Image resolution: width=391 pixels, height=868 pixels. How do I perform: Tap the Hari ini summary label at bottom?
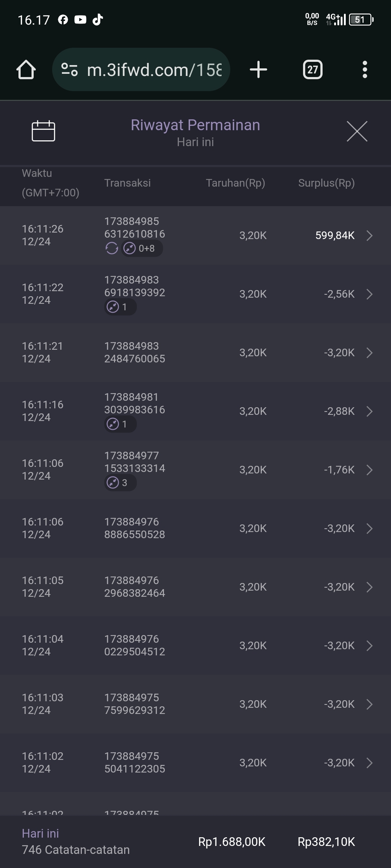(41, 834)
